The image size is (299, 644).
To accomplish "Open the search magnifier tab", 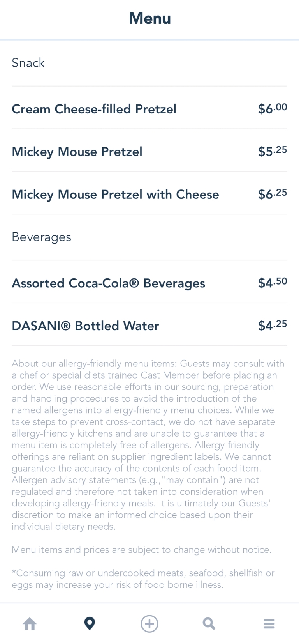I will pos(209,624).
